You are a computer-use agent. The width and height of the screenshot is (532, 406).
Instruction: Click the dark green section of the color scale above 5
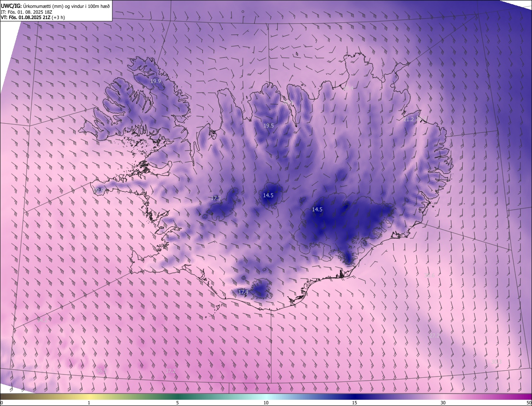(177, 396)
